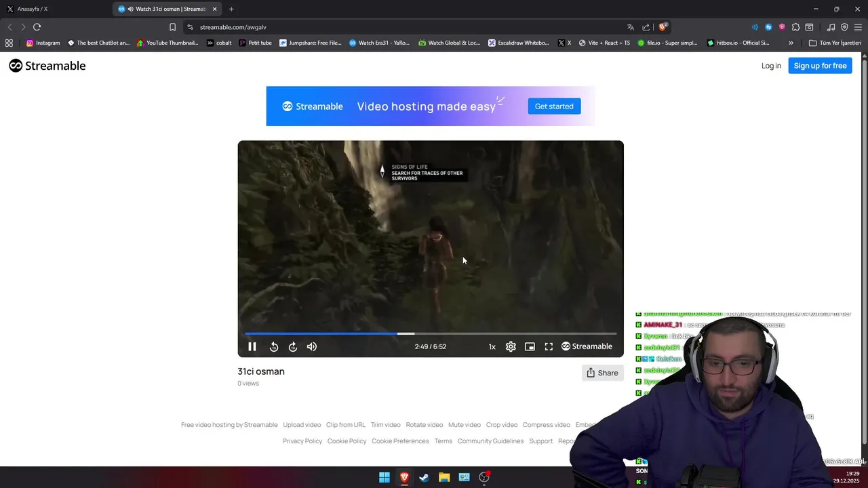Click the Upload video footer link

pyautogui.click(x=302, y=425)
